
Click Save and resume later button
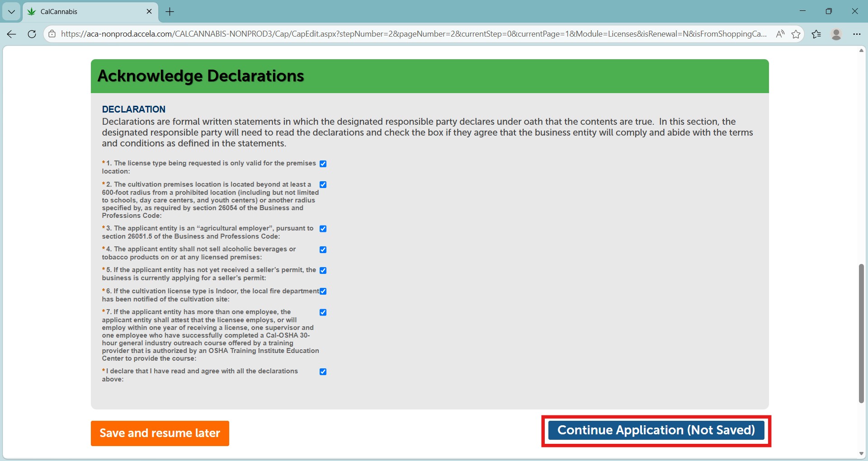coord(160,433)
